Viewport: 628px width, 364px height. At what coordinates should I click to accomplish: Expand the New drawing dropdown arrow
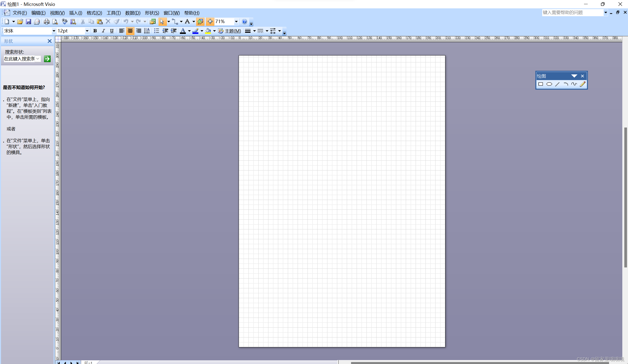(x=14, y=22)
